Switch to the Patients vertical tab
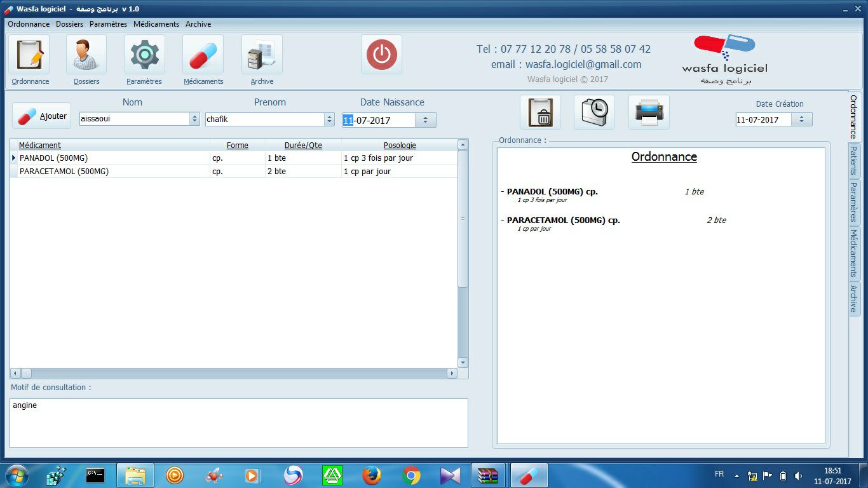868x488 pixels. click(x=854, y=160)
